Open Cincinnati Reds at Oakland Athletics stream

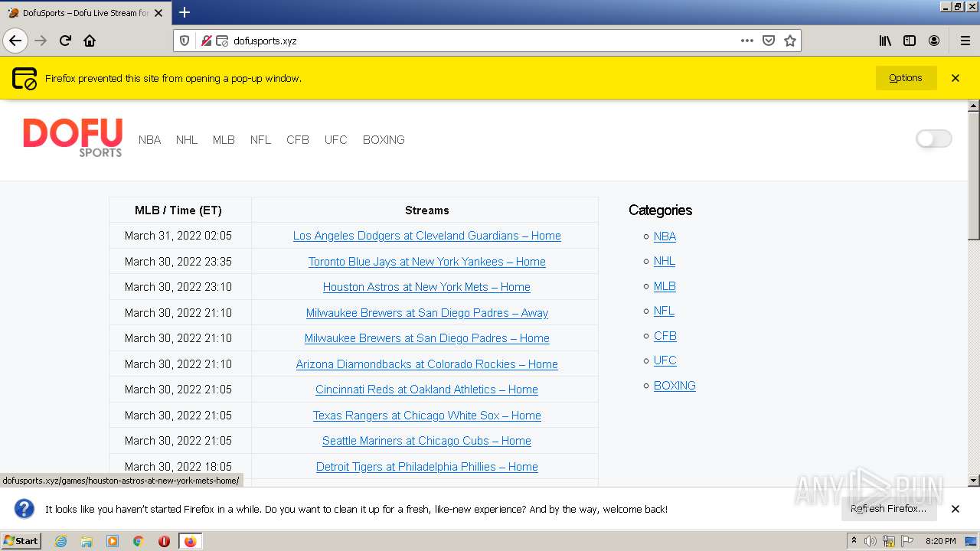pyautogui.click(x=426, y=390)
